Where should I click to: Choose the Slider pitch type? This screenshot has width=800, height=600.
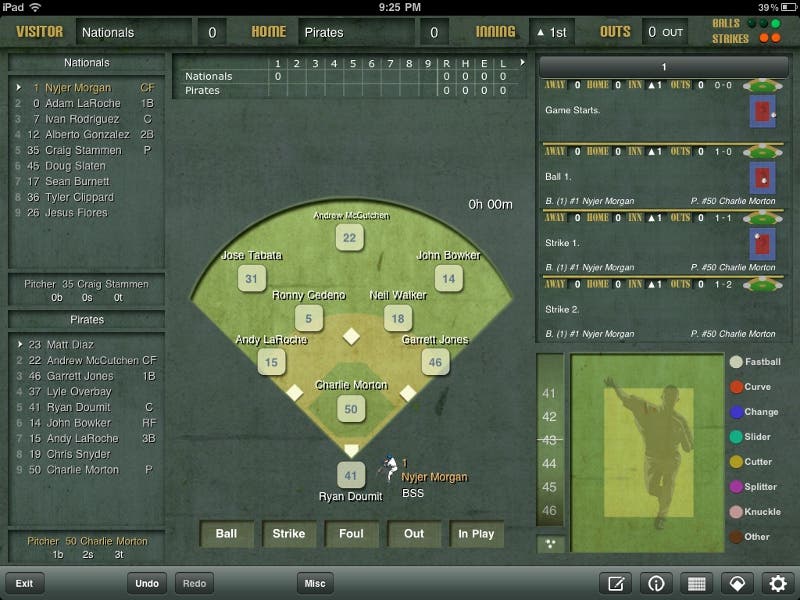737,437
